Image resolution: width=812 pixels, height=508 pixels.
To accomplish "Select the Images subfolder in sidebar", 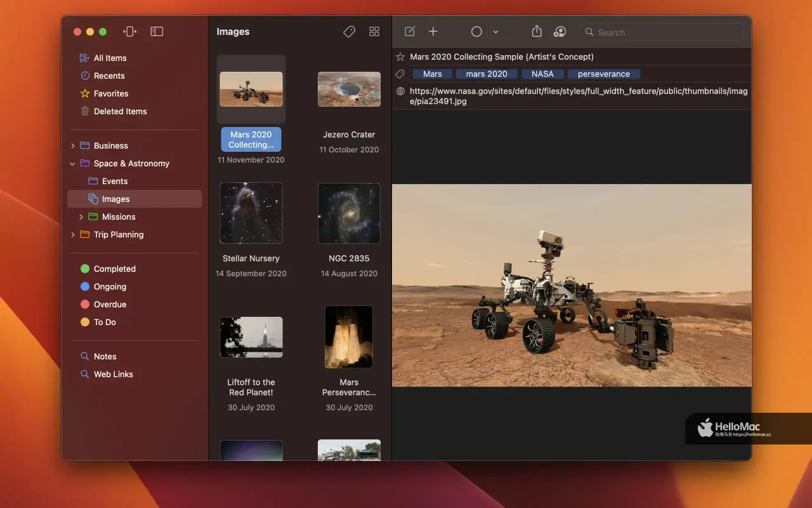I will click(134, 199).
